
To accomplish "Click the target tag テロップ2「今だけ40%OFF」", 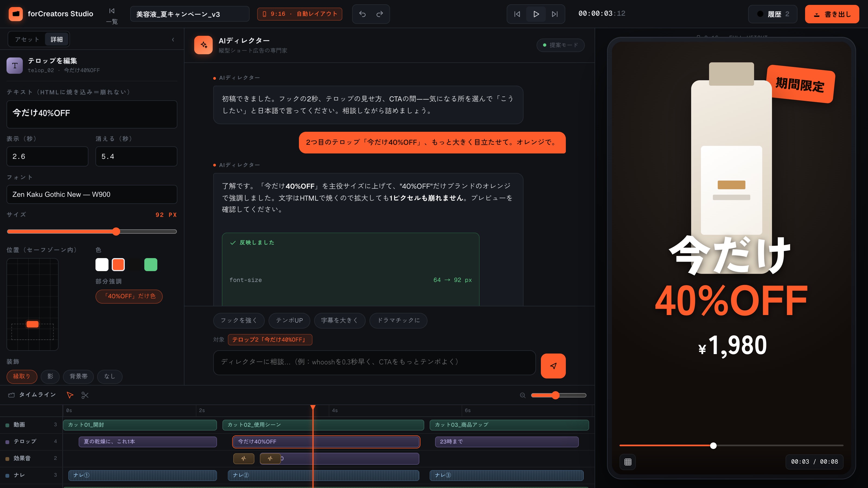I will (x=270, y=339).
